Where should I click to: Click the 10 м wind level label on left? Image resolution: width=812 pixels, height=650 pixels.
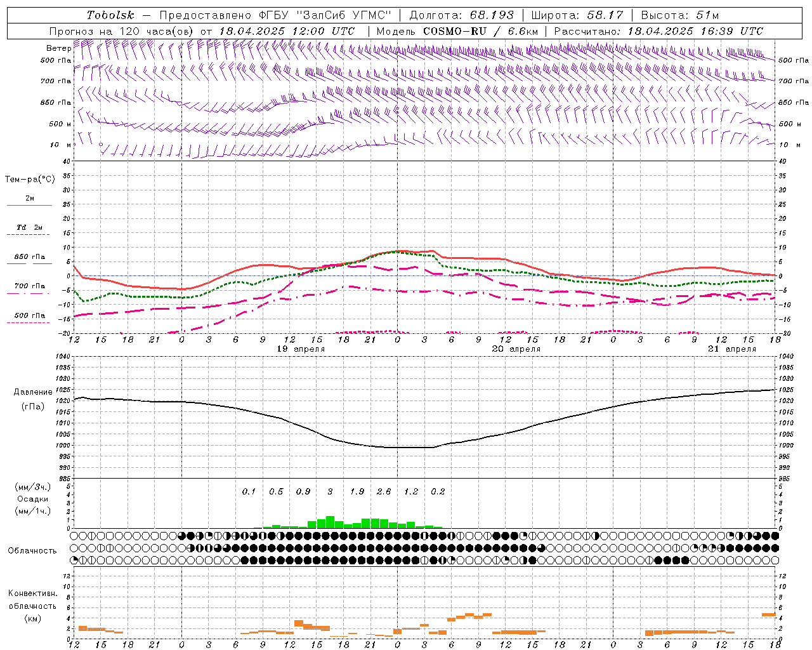tap(60, 145)
